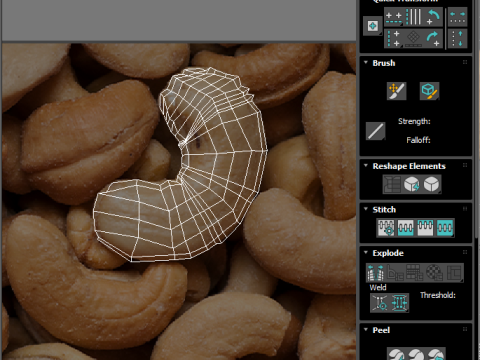Click the third Stitch icon with teal top
The image size is (480, 360).
click(425, 228)
